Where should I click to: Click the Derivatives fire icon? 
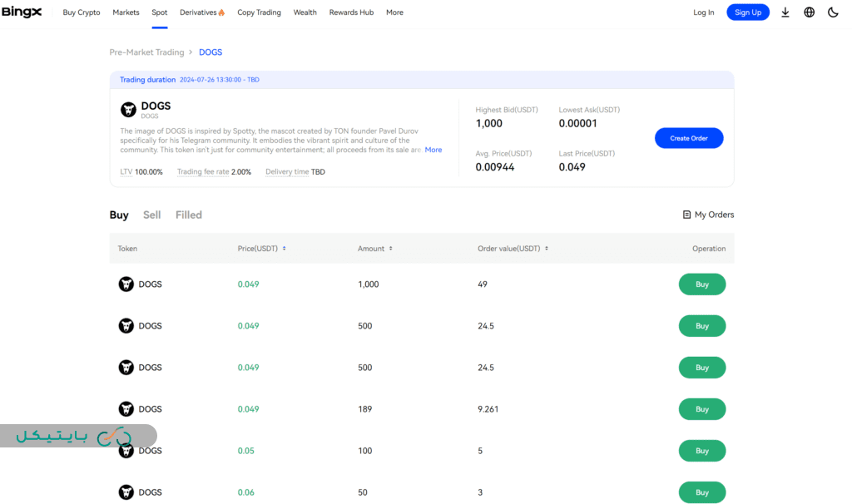click(221, 12)
